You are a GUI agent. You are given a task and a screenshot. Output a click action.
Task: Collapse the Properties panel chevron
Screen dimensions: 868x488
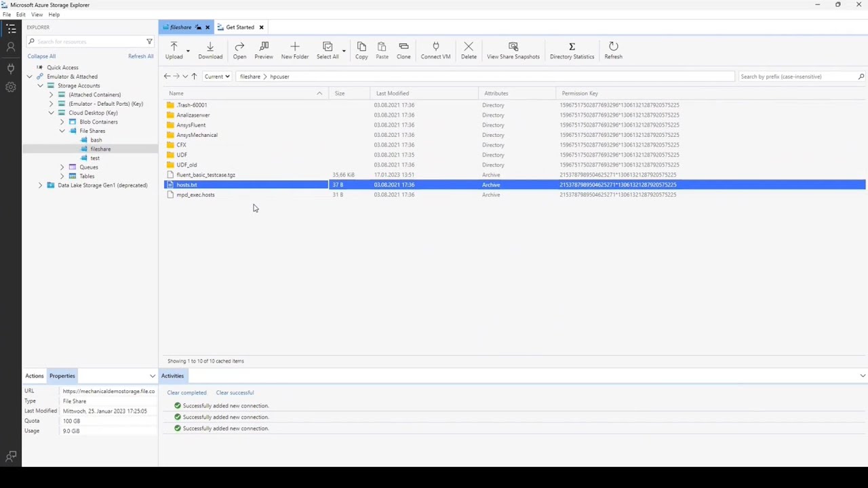pyautogui.click(x=152, y=375)
